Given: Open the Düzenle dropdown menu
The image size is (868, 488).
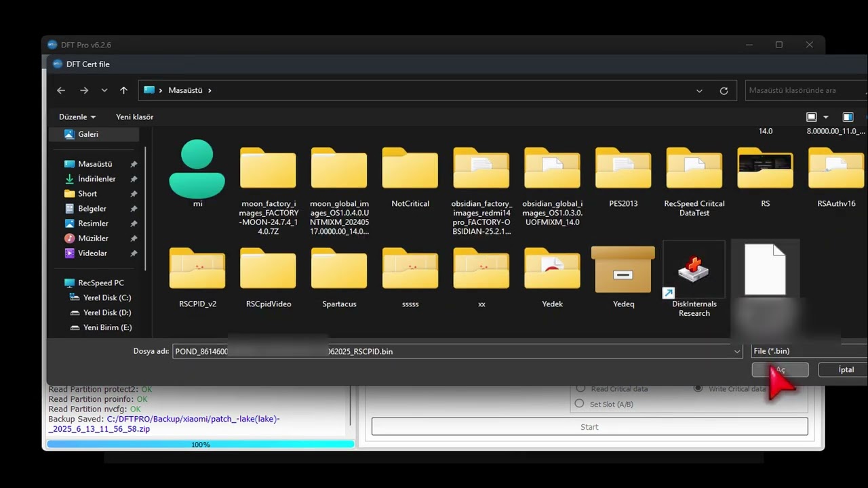Looking at the screenshot, I should point(77,117).
